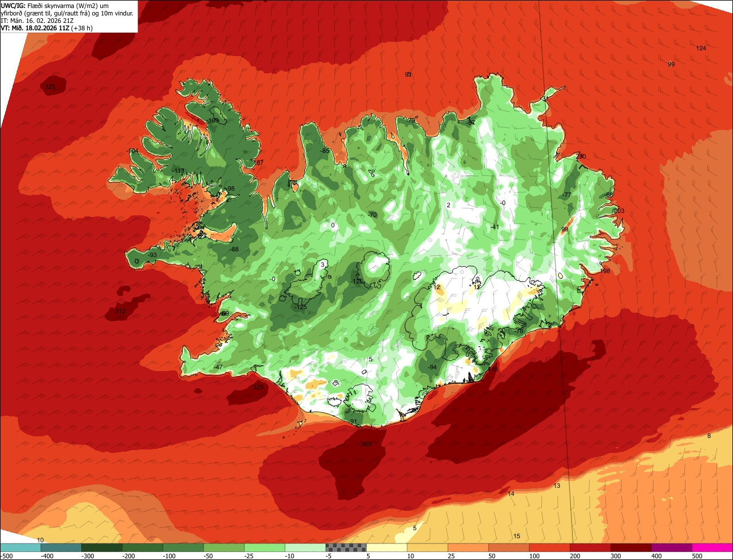Click the map value 312 over the southwest sea
The height and width of the screenshot is (560, 733).
click(x=120, y=311)
